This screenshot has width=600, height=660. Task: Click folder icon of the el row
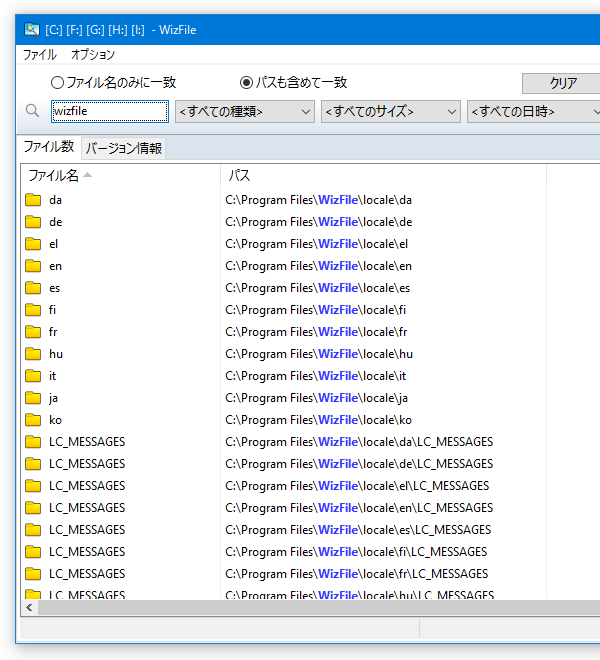pos(33,244)
